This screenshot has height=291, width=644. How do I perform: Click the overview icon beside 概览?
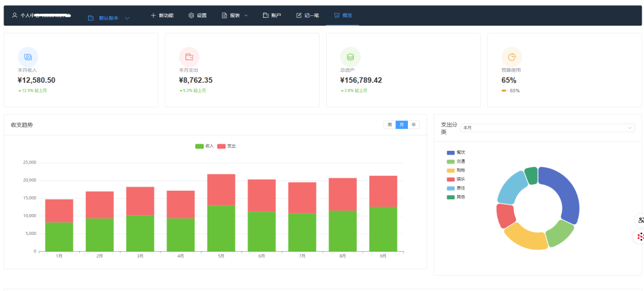coord(337,16)
